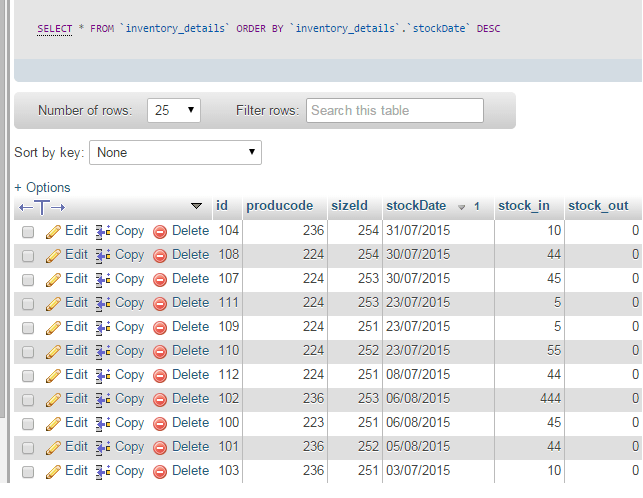Click the red Delete icon for row 107
Screen dimensions: 643x498
tap(160, 280)
